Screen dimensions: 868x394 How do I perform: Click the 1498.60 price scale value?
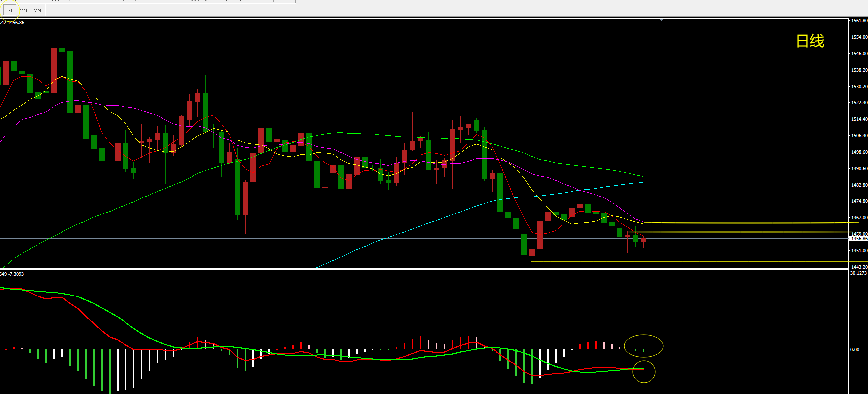coord(859,152)
